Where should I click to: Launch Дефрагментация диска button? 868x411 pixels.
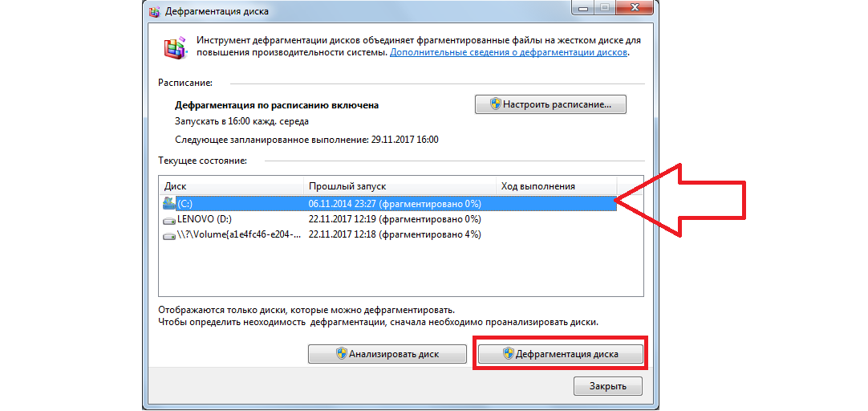[560, 354]
